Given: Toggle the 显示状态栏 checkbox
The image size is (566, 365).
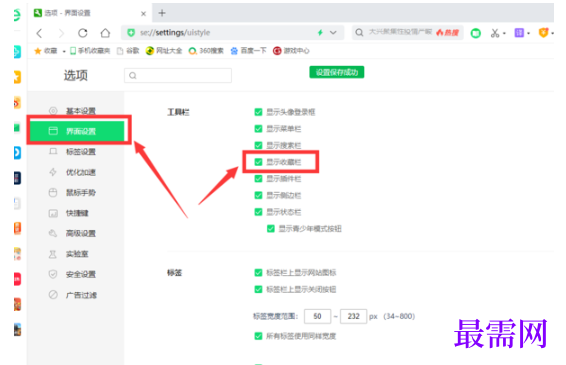Looking at the screenshot, I should (258, 212).
